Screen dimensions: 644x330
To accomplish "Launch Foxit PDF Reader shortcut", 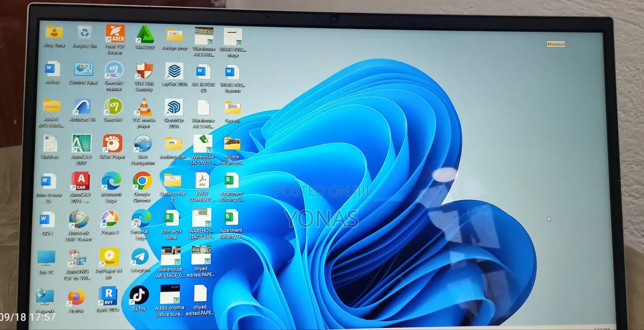I will [x=115, y=39].
